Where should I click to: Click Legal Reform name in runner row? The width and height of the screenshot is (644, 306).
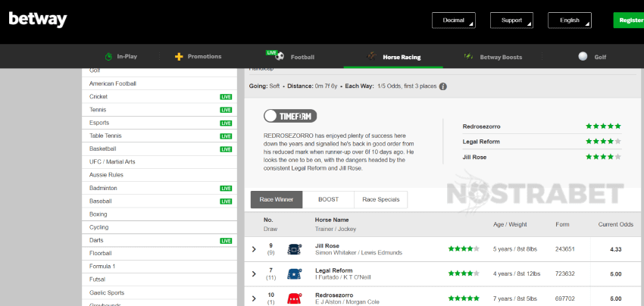333,270
